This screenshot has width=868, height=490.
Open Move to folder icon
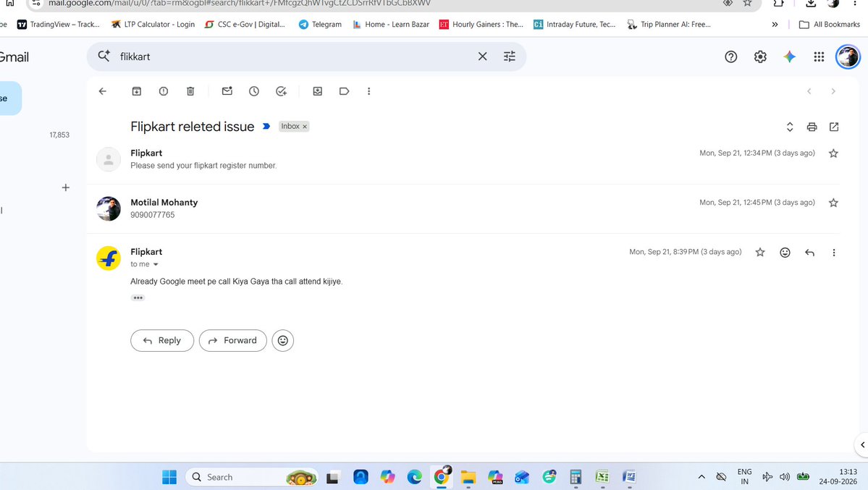pyautogui.click(x=318, y=91)
